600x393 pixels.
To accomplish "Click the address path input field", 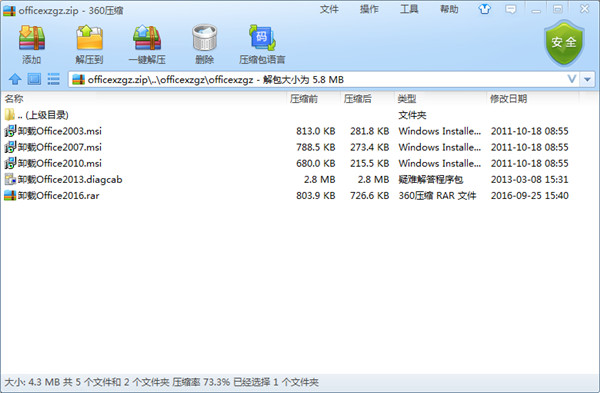I will point(323,80).
